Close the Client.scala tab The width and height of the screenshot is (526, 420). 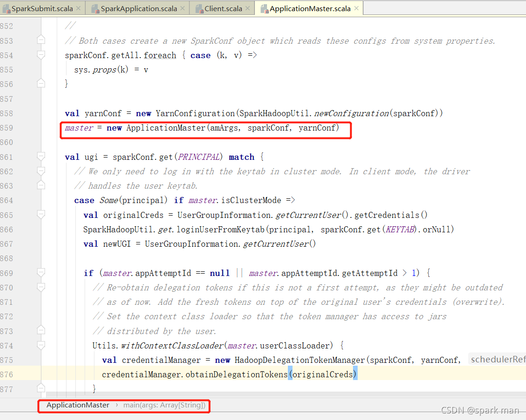pyautogui.click(x=247, y=8)
